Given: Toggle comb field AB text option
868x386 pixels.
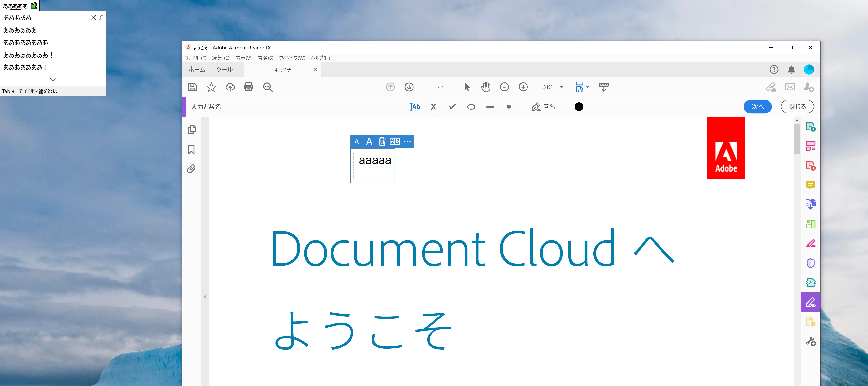Looking at the screenshot, I should [394, 141].
